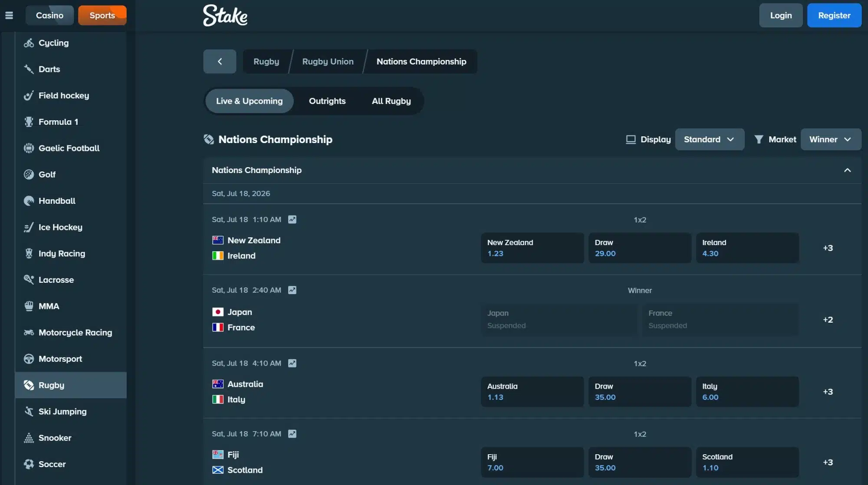868x485 pixels.
Task: Click the Motorsport steering wheel icon
Action: (x=29, y=359)
